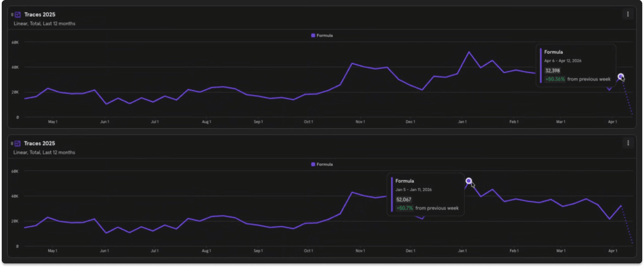Screen dimensions: 644x267
Task: Click the Nov 1 axis label in top chart
Action: pos(360,122)
